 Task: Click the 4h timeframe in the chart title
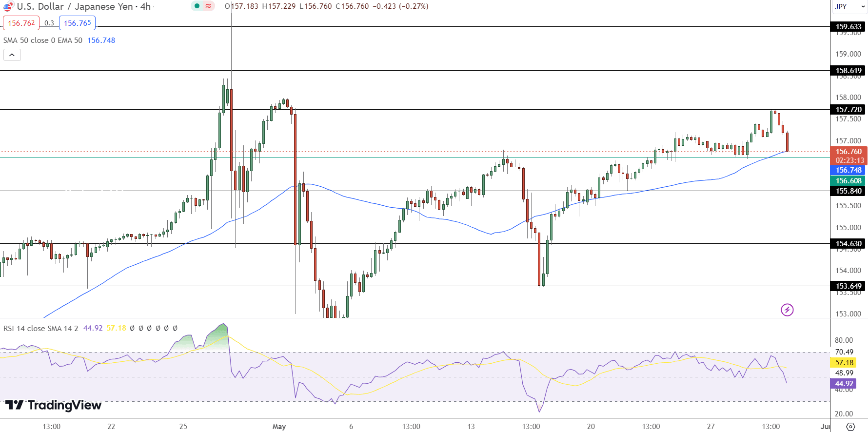(145, 6)
